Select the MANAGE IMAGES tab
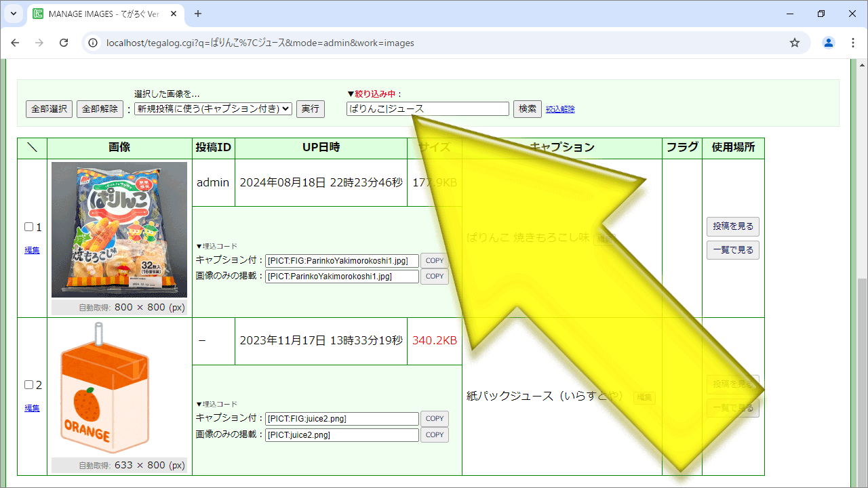The height and width of the screenshot is (488, 868). pos(105,14)
